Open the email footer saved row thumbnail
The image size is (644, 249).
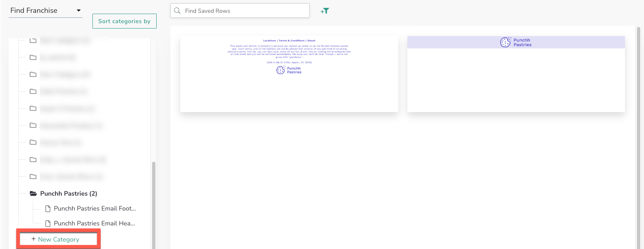click(x=289, y=74)
